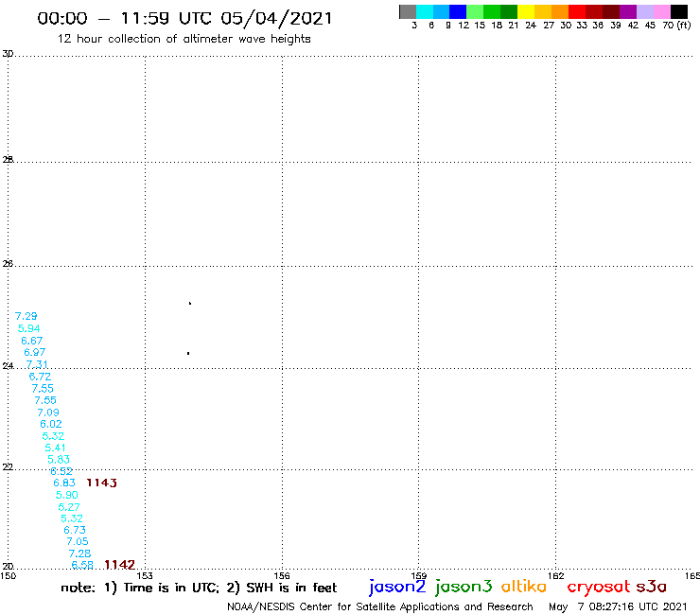Click the wave height value 6.97
Viewport: 700px width, 615px height.
pos(35,352)
